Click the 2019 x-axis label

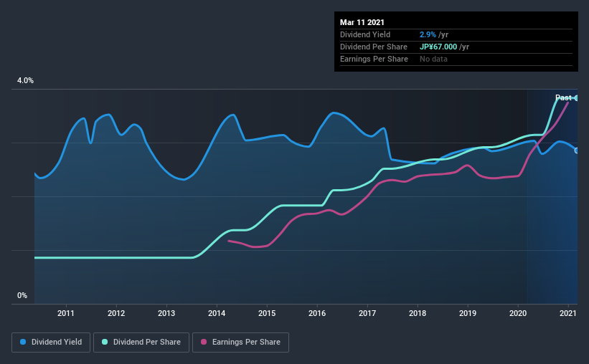point(468,313)
